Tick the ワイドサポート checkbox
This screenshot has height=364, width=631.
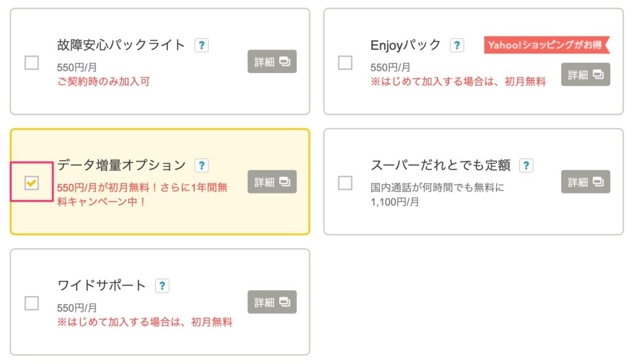point(32,303)
